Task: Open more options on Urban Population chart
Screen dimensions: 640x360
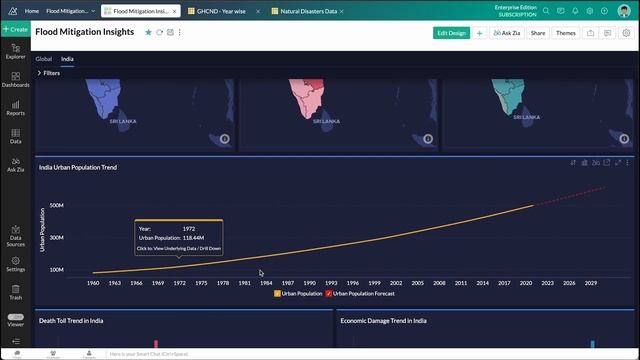Action: click(x=628, y=163)
